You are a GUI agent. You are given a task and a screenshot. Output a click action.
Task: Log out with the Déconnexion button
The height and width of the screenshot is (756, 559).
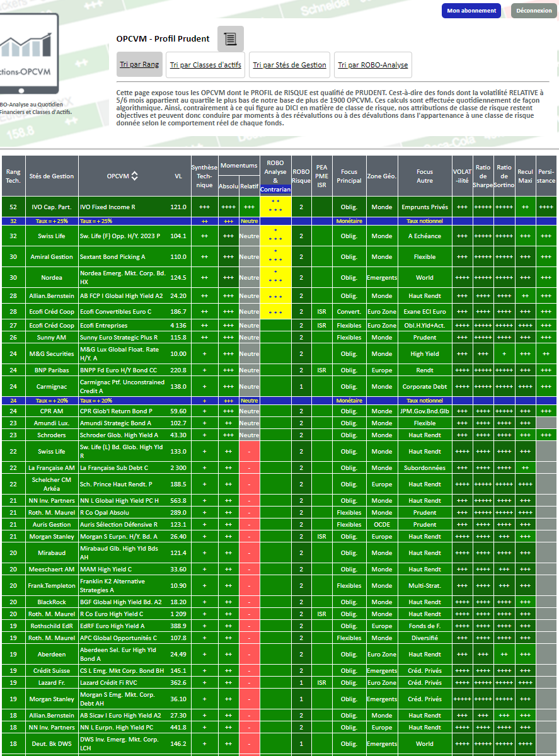tap(534, 11)
